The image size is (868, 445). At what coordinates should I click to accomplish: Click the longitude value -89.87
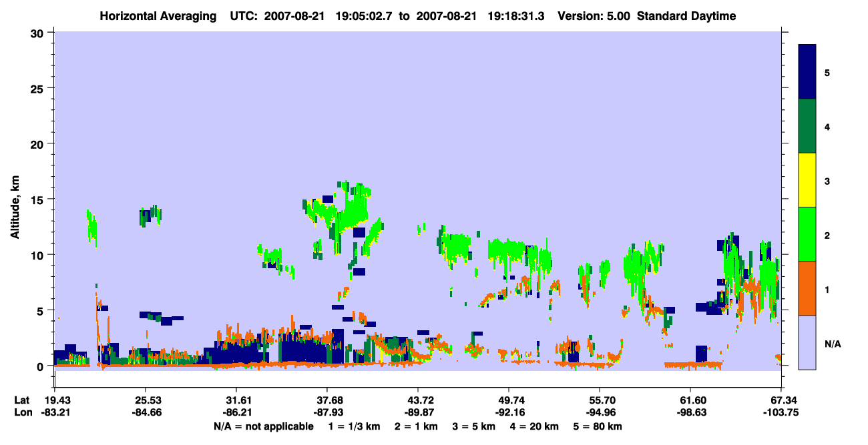click(x=418, y=413)
